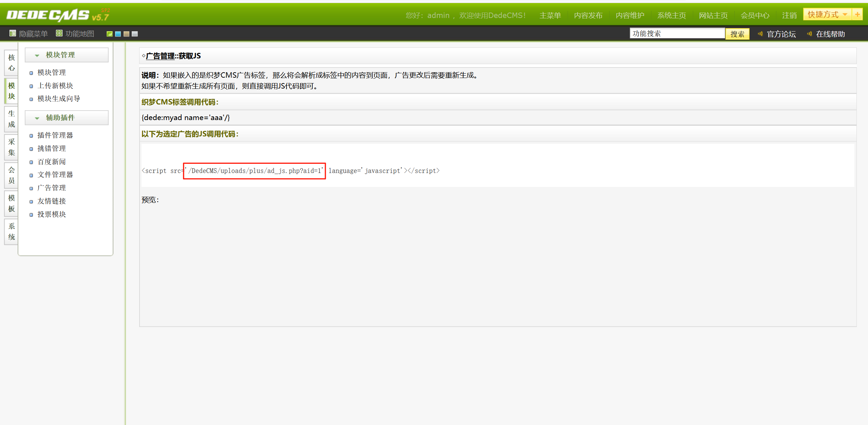868x425 pixels.
Task: Open 内容发布 in the top navigation
Action: pos(588,15)
